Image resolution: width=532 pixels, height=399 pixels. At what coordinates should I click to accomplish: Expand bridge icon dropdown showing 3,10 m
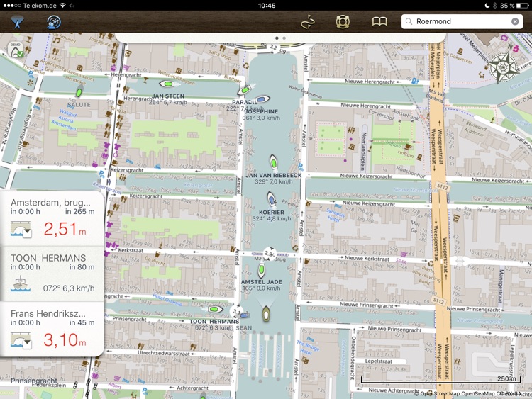[x=21, y=340]
